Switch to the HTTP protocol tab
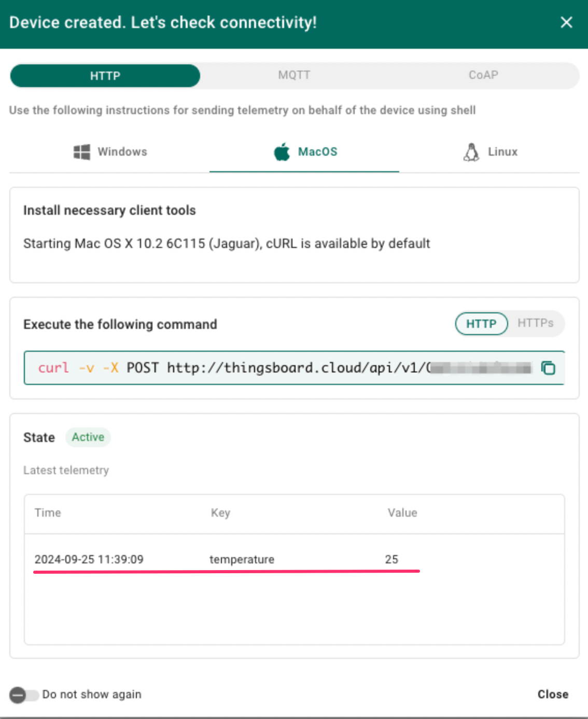Screen dimensions: 588x719 click(x=105, y=76)
